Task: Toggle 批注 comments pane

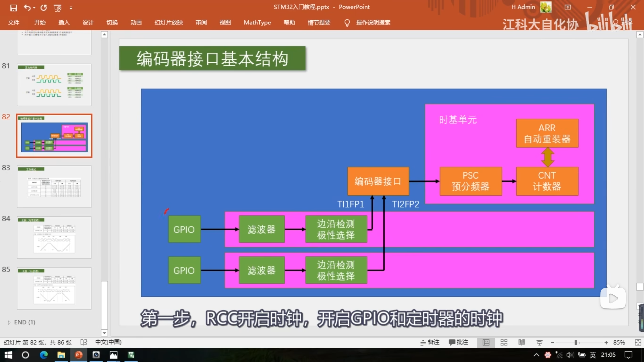Action: [459, 342]
